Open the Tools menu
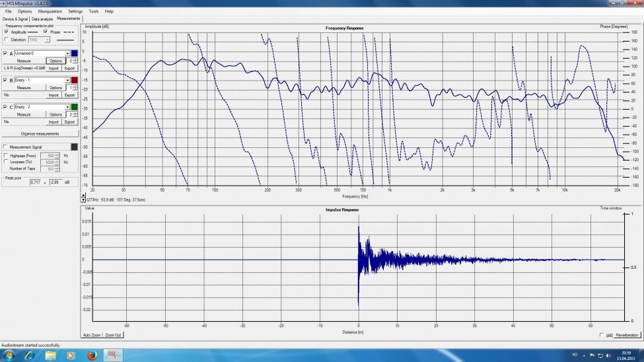Viewport: 644px width, 362px height. point(94,11)
